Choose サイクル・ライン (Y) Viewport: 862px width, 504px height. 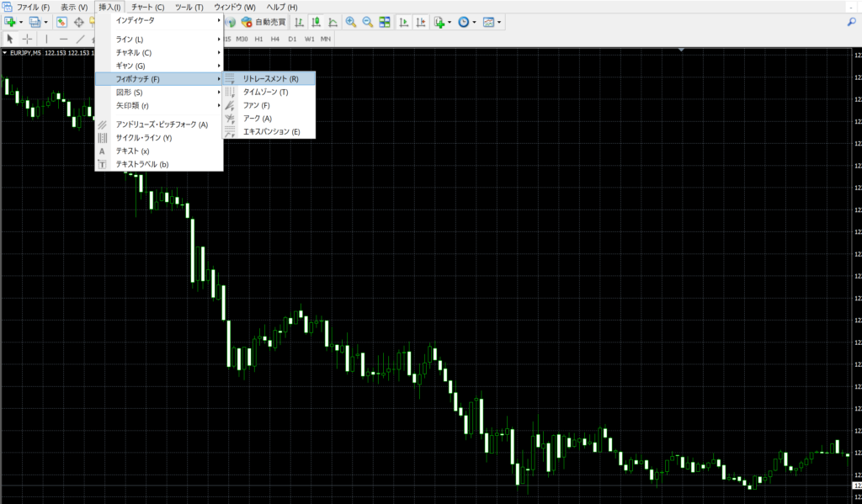coord(159,138)
